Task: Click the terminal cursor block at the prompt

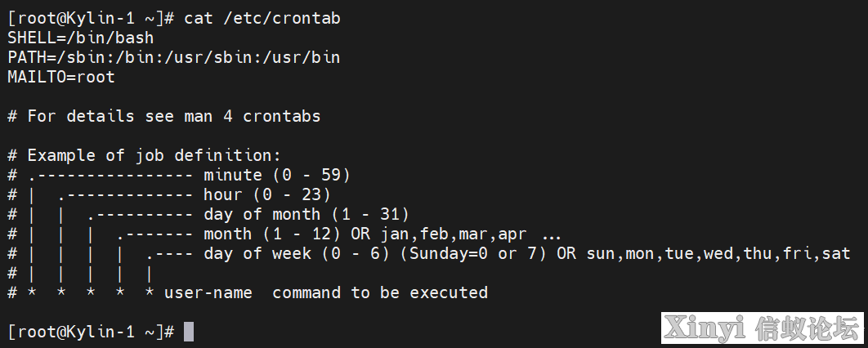Action: (x=189, y=332)
